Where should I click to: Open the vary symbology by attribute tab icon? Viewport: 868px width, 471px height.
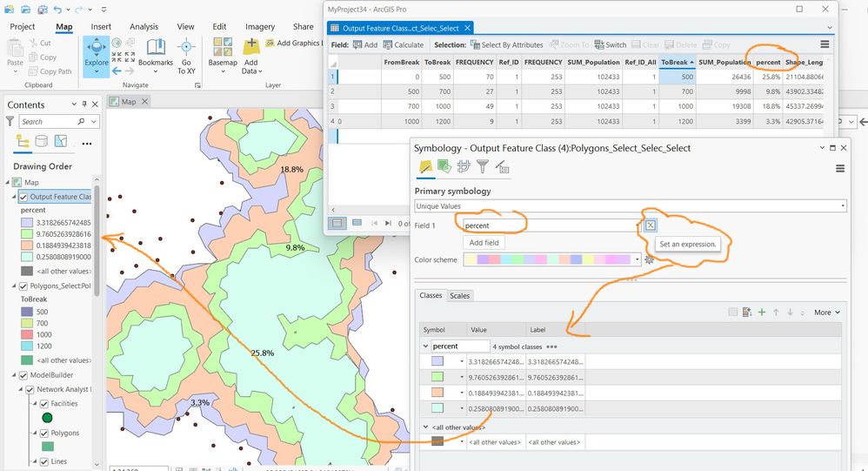444,166
